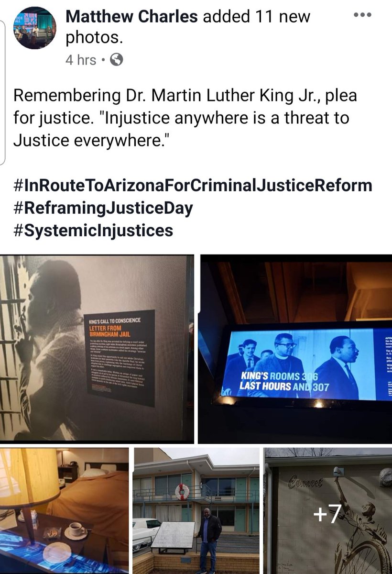Tap the coffee cup on the motel table
Viewport: 392px width, 574px height.
[76, 530]
